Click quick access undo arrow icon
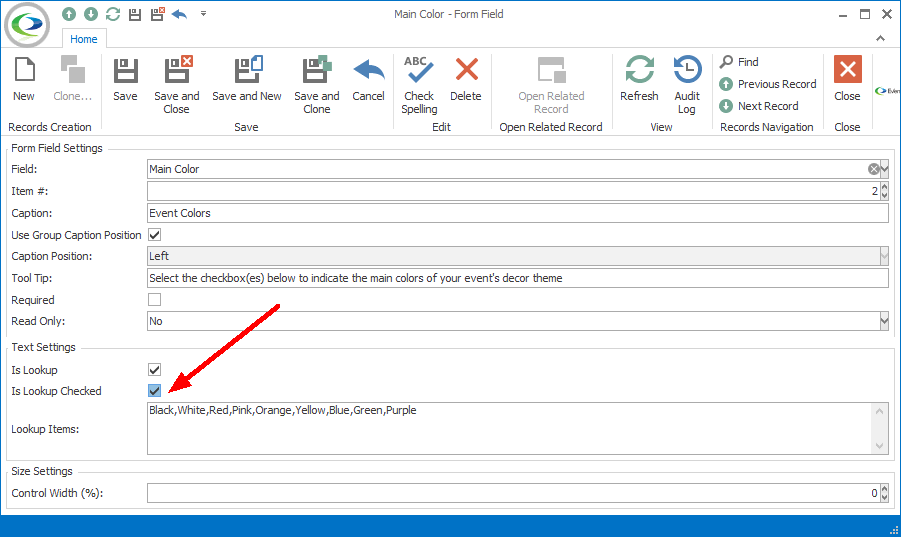Image resolution: width=901 pixels, height=537 pixels. 179,14
